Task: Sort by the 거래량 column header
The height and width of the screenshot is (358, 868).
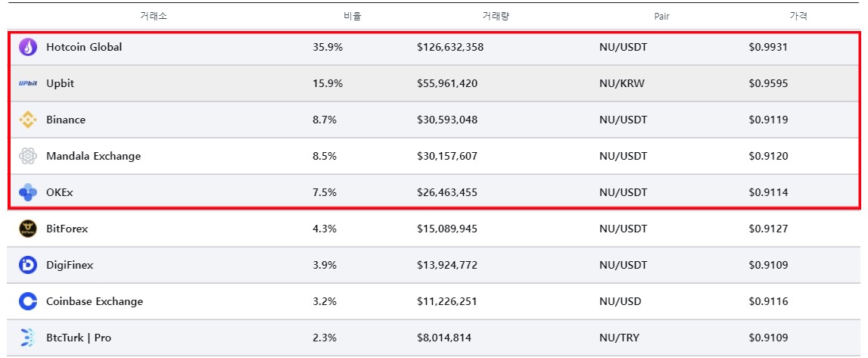Action: (496, 16)
